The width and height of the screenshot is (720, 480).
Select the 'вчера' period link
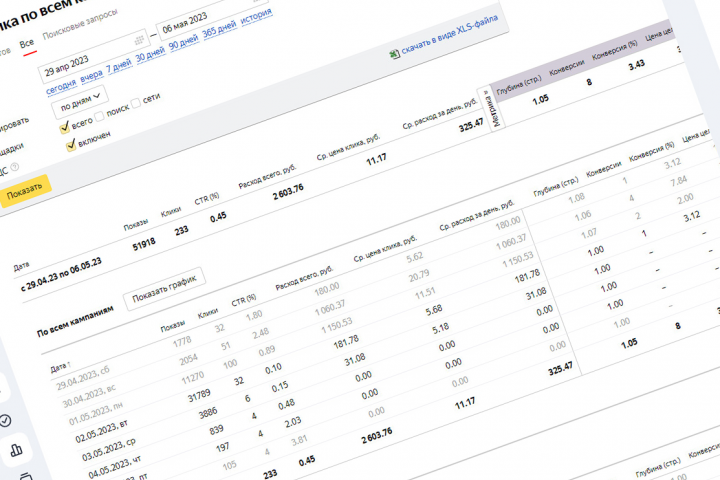[91, 76]
